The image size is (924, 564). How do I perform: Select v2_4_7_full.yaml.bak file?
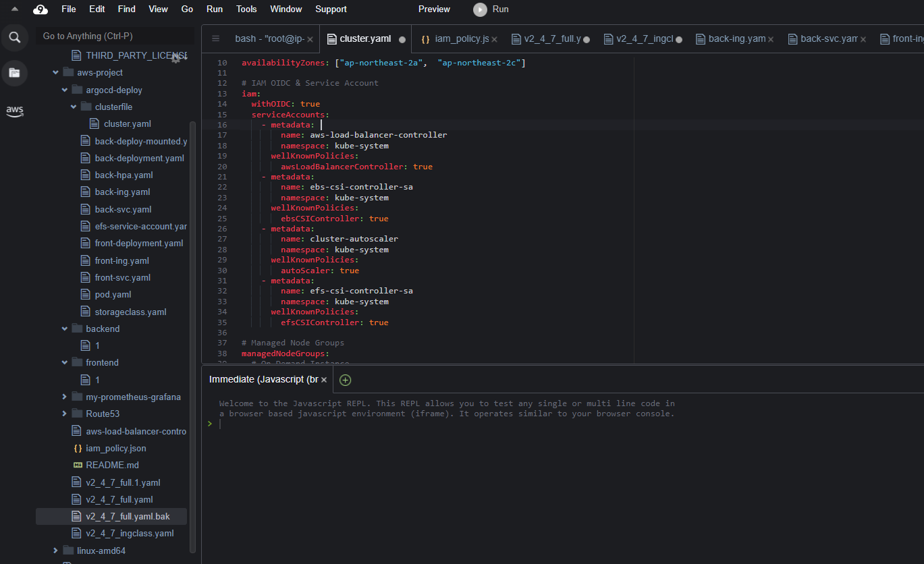pos(112,516)
